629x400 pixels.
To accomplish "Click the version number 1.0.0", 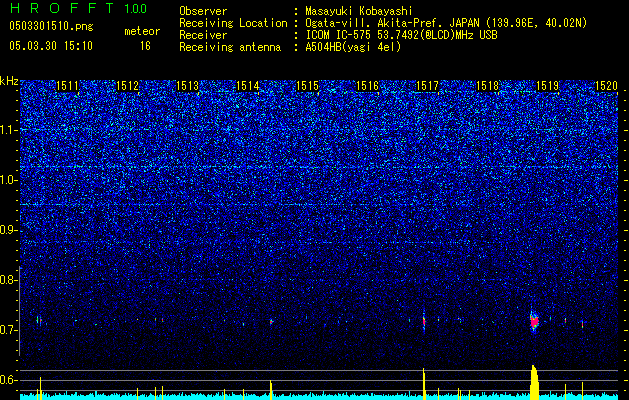I will pos(135,8).
